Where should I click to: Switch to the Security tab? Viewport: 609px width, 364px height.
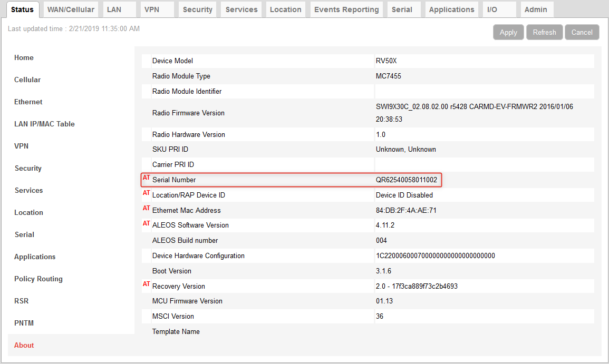[x=197, y=9]
